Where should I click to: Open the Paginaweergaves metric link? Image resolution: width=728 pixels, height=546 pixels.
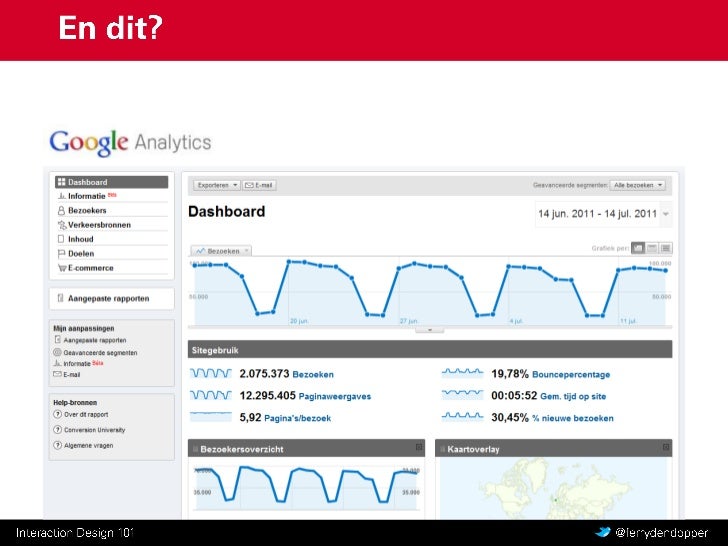coord(335,396)
